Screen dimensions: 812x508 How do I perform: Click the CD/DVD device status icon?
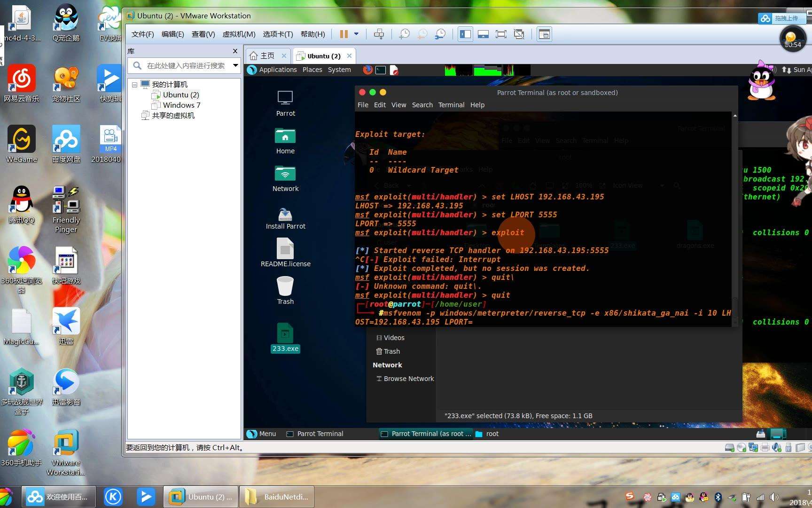741,447
